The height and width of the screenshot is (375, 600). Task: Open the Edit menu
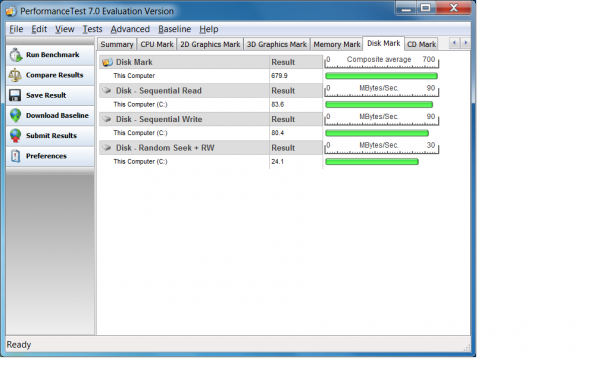pyautogui.click(x=39, y=29)
